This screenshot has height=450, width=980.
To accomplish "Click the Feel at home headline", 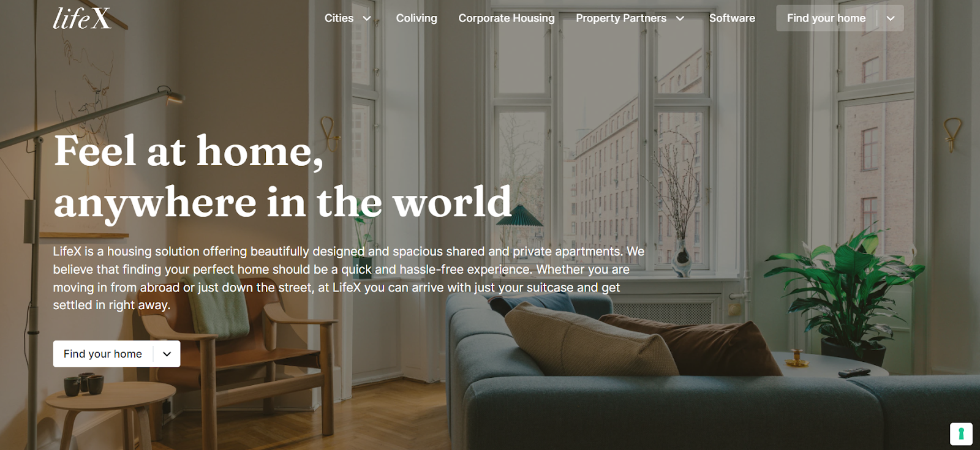I will (x=282, y=176).
